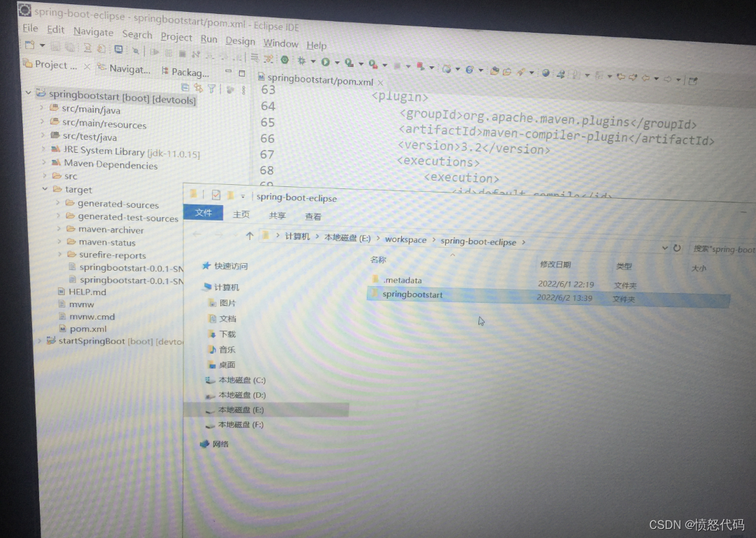Open the address bar history dropdown in Explorer
This screenshot has width=756, height=538.
click(x=665, y=248)
